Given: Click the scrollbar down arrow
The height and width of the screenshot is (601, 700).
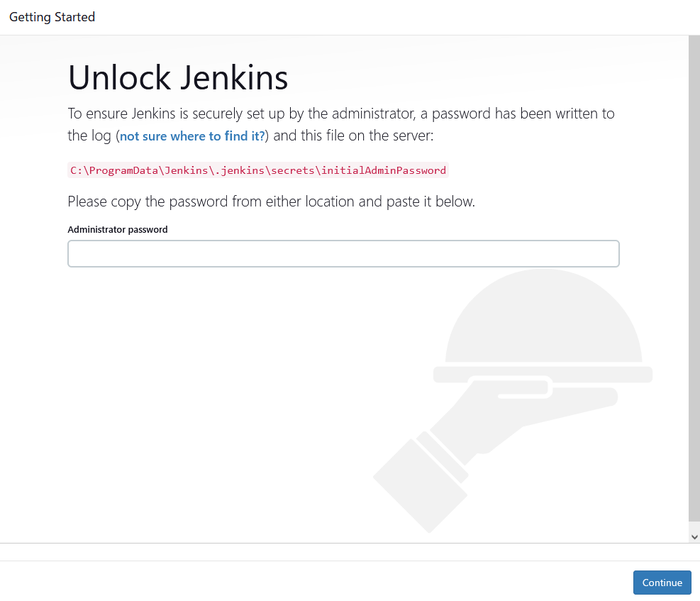Looking at the screenshot, I should click(x=695, y=536).
